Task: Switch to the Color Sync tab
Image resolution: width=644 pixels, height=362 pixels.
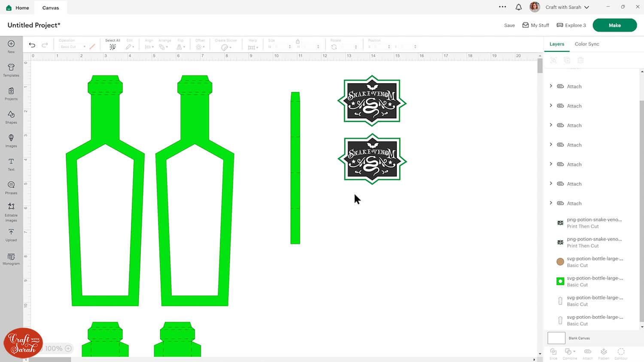Action: click(x=587, y=44)
